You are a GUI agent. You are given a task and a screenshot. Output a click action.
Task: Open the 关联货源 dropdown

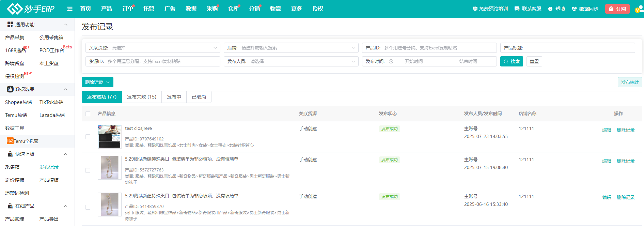point(153,48)
